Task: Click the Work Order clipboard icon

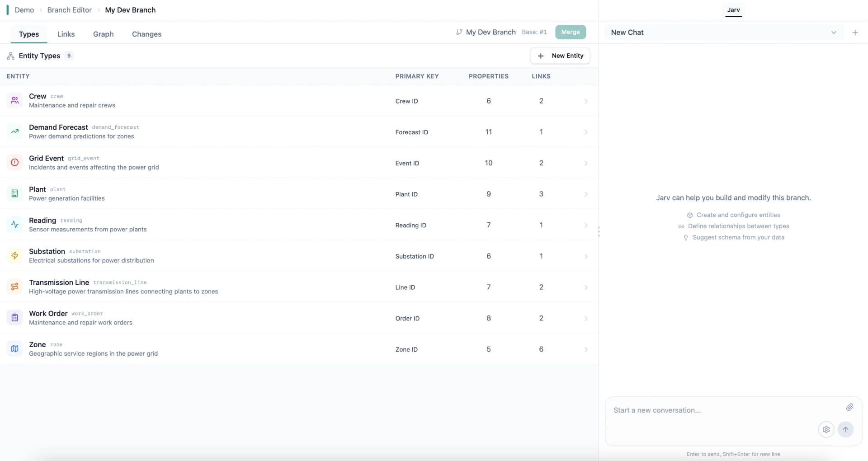Action: (15, 317)
